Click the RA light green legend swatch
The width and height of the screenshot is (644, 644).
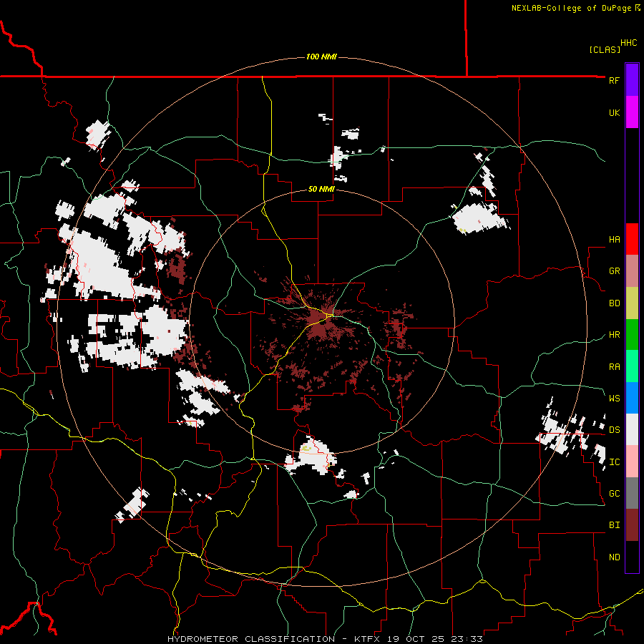[x=632, y=366]
